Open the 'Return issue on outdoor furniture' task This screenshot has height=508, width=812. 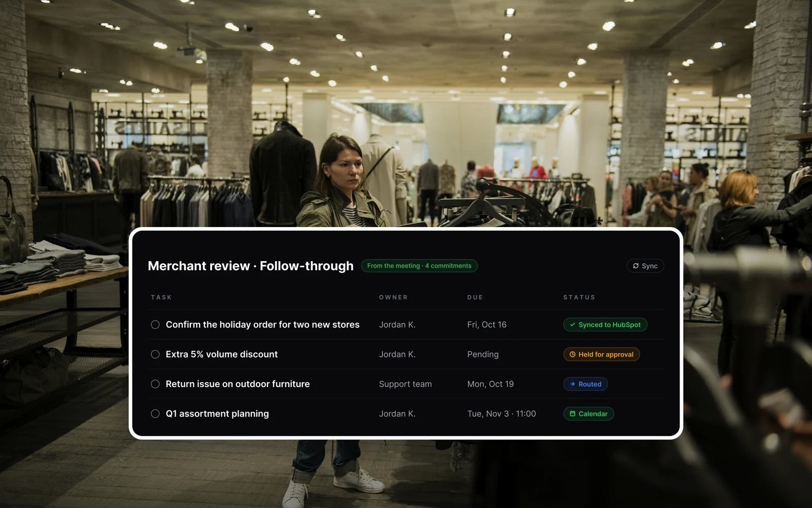coord(238,384)
